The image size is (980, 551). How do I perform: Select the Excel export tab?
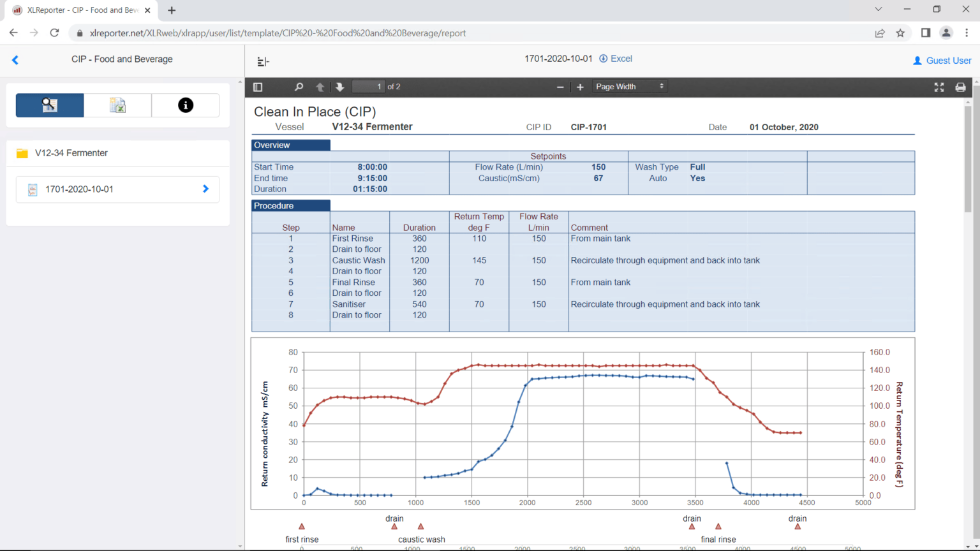coord(117,105)
